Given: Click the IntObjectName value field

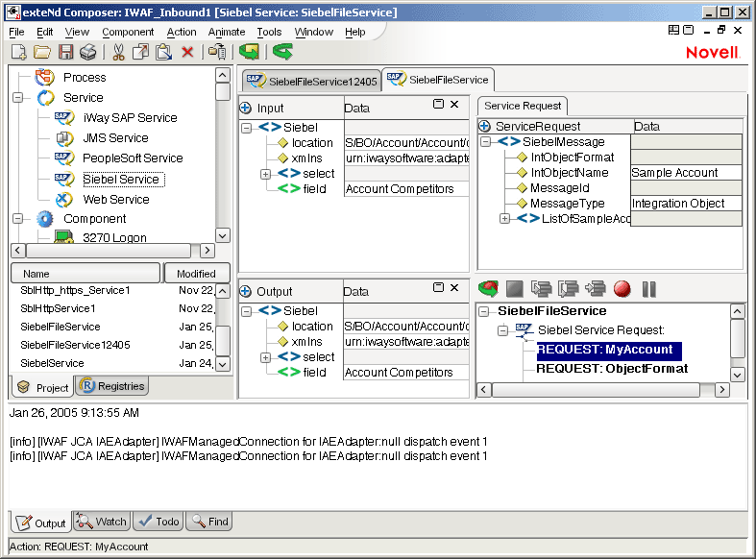Looking at the screenshot, I should [686, 173].
